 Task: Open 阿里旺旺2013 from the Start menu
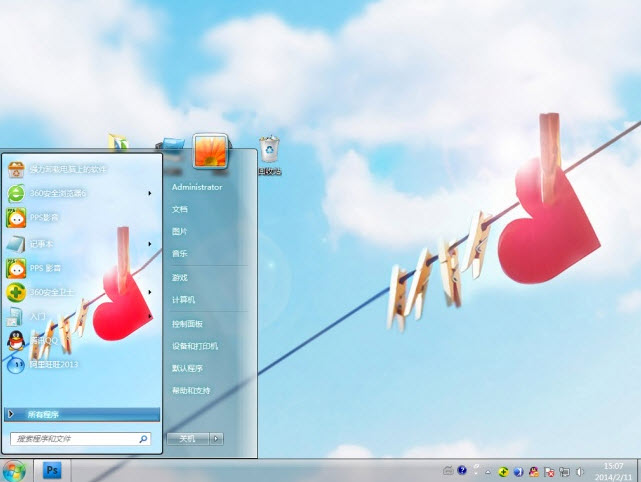(x=82, y=364)
